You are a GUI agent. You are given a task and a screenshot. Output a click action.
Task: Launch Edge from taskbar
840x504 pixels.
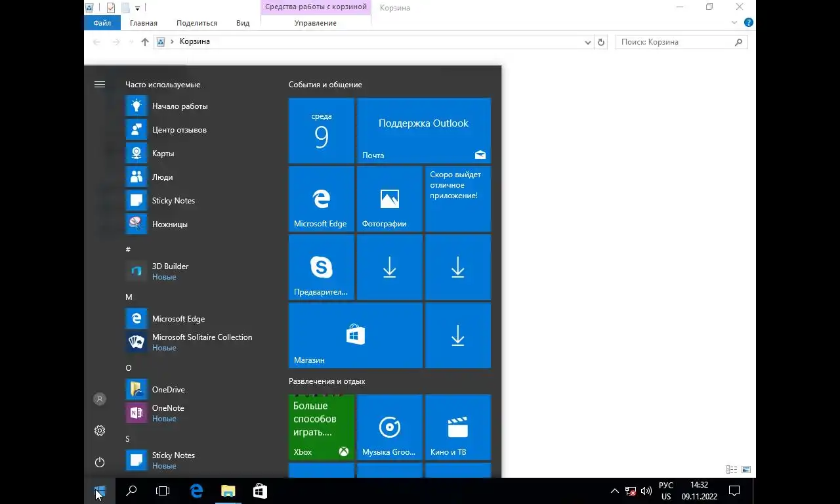point(196,491)
